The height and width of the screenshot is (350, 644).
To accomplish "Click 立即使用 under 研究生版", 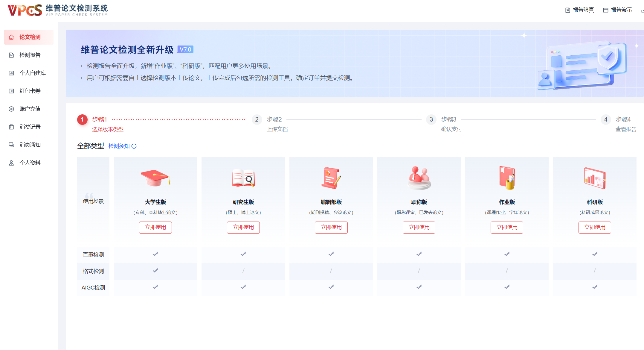I will 243,227.
